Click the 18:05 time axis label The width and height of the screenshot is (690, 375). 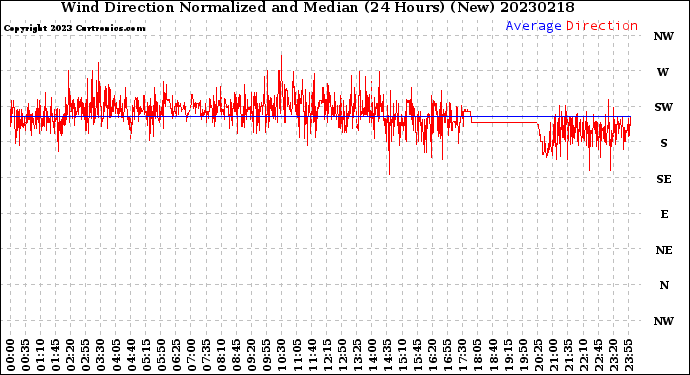477,355
